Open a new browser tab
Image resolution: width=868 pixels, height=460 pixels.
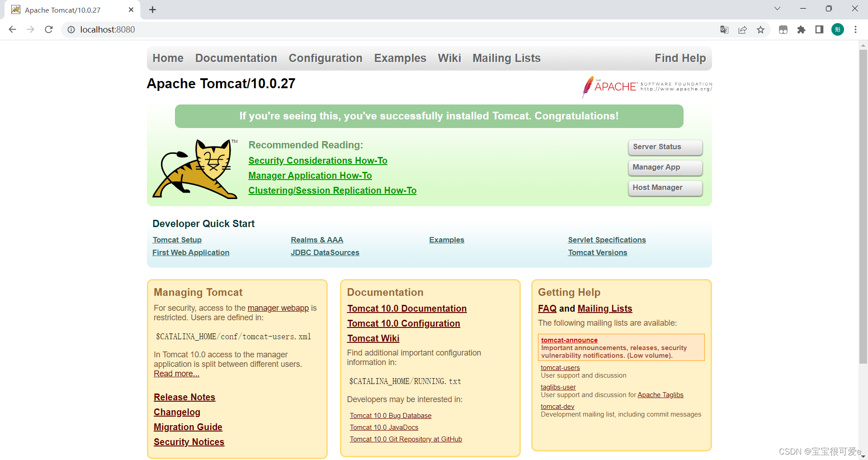point(152,9)
